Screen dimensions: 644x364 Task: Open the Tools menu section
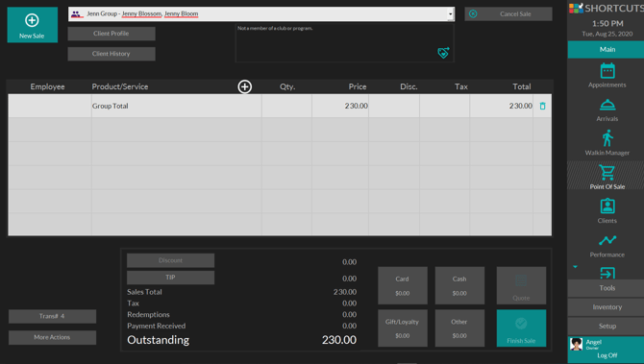coord(607,288)
